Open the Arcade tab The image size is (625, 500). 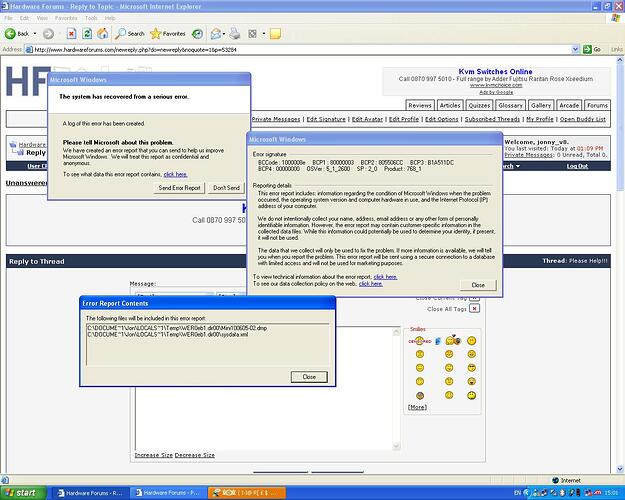point(569,105)
